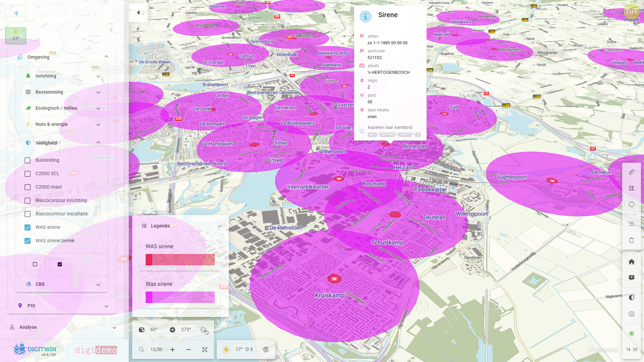Screen dimensions: 644x362
Task: Collapse the Veiligheid section
Action: 98,142
